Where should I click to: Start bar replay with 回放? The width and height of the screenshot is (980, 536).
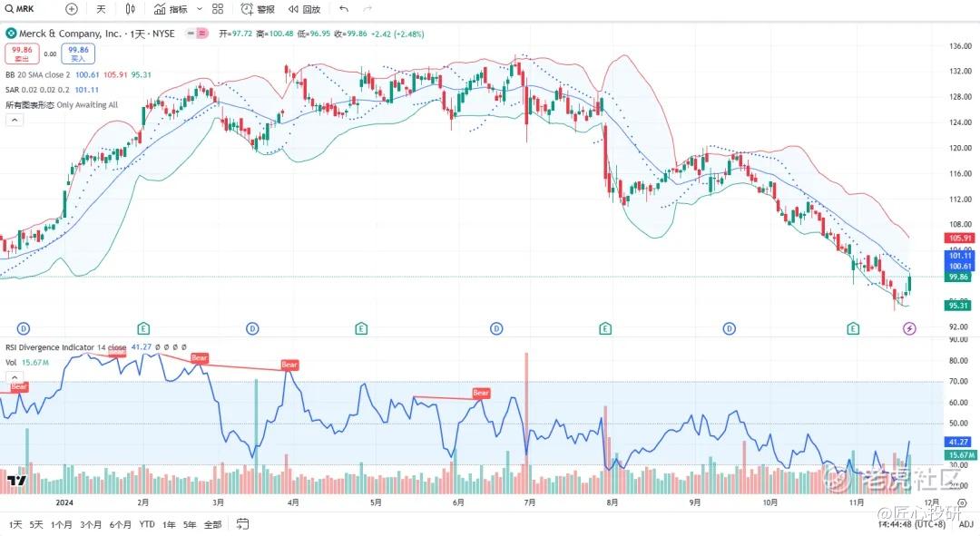coord(304,9)
